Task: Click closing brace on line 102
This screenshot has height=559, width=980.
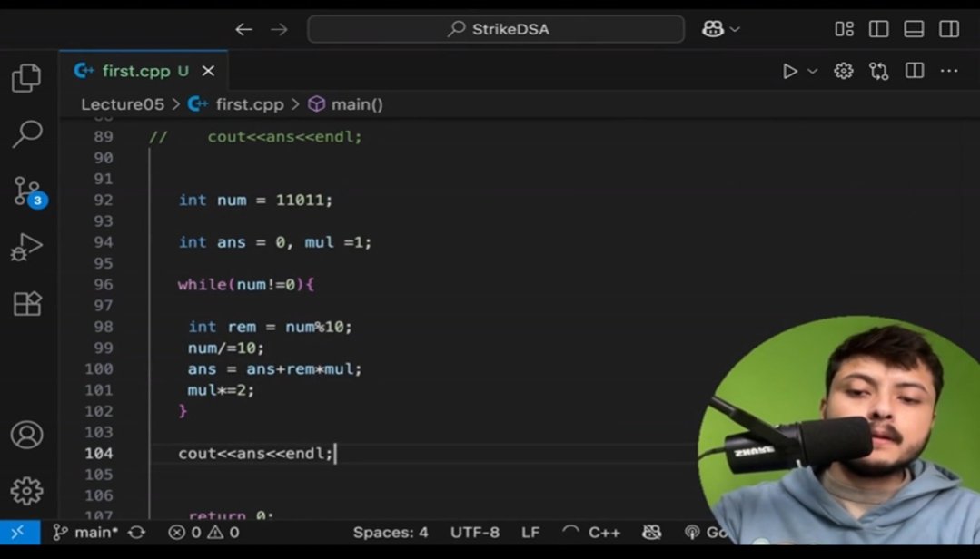Action: pos(183,411)
